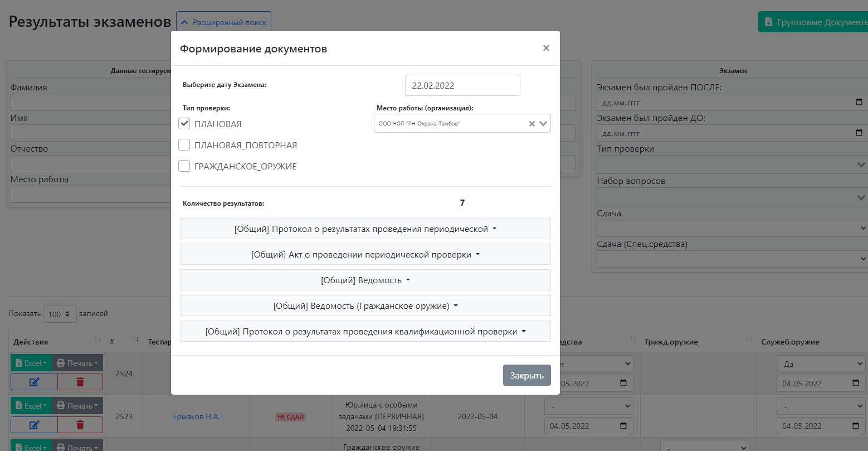Enable the ПЛАНОВАЯ_ПОВТОРНАЯ checkbox
Viewport: 868px width, 451px height.
coord(184,144)
